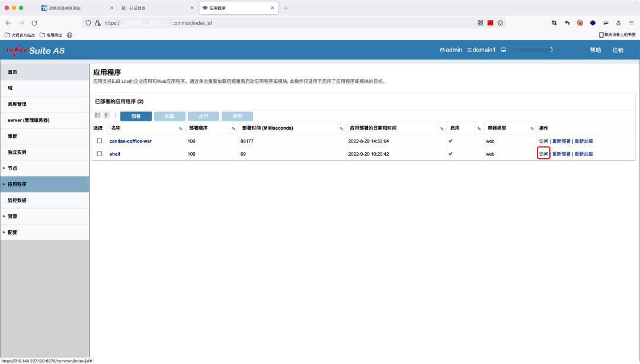
Task: Click the 帮助 link in the header
Action: tap(596, 50)
